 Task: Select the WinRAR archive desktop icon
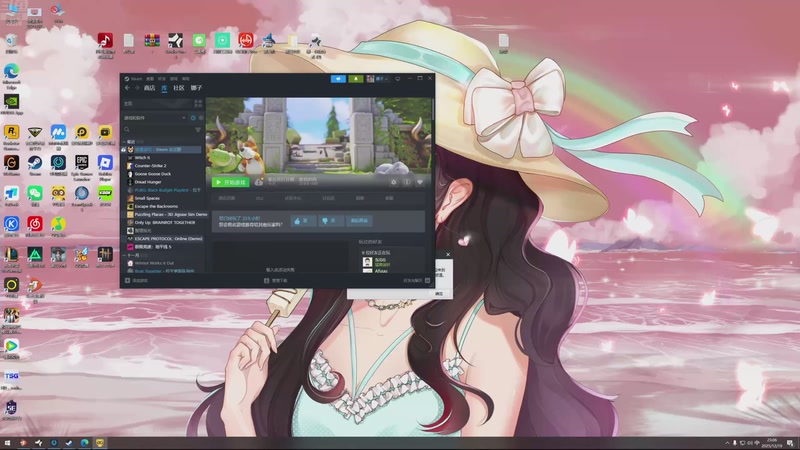point(152,43)
